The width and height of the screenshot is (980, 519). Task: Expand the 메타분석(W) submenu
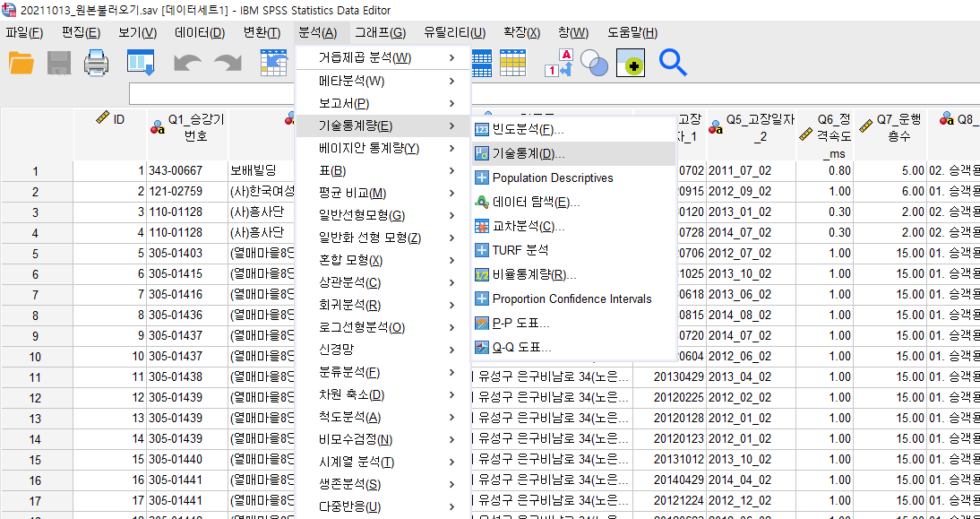pos(383,81)
